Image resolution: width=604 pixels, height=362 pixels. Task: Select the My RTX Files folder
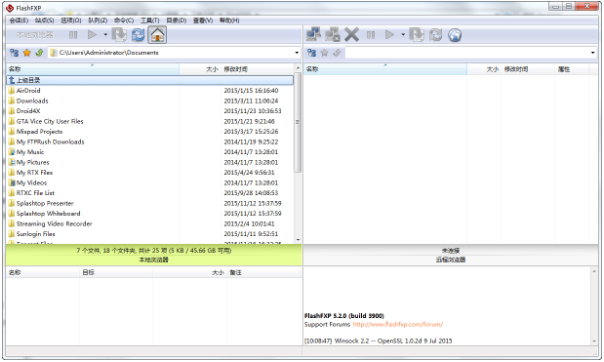(x=150, y=173)
